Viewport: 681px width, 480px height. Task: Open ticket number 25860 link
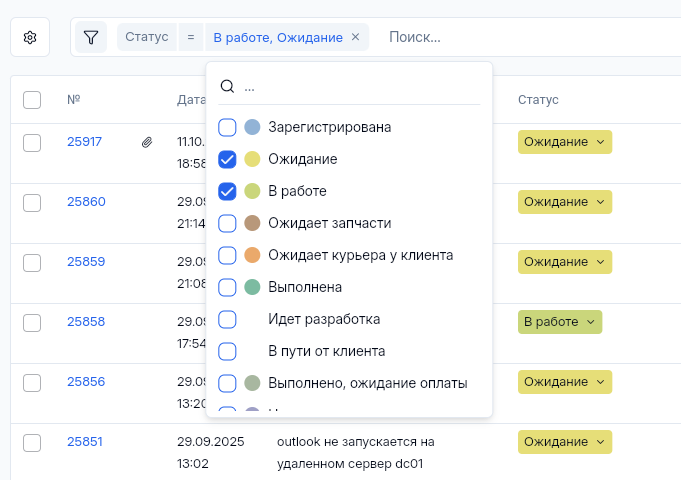click(x=86, y=202)
